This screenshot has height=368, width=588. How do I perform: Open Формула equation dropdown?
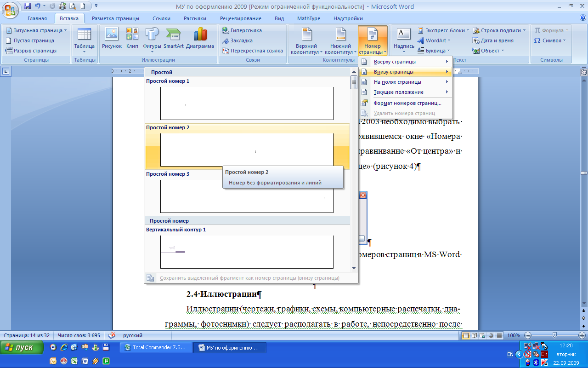point(551,30)
